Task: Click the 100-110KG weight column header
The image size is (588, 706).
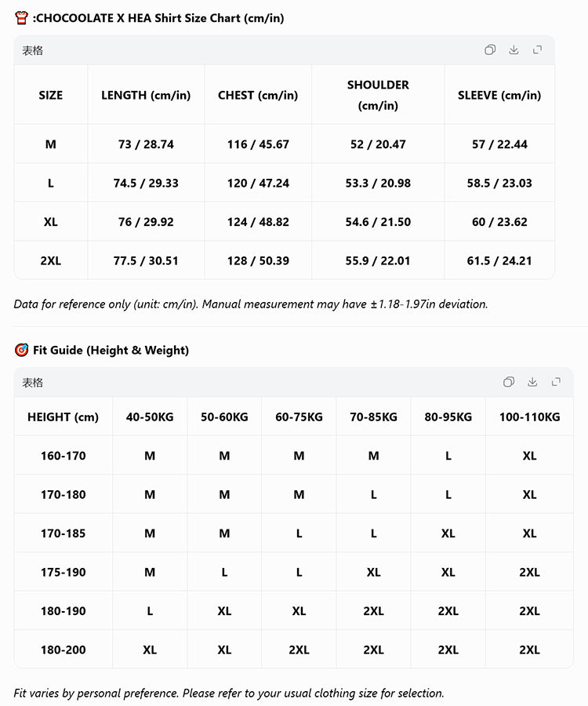Action: 529,417
